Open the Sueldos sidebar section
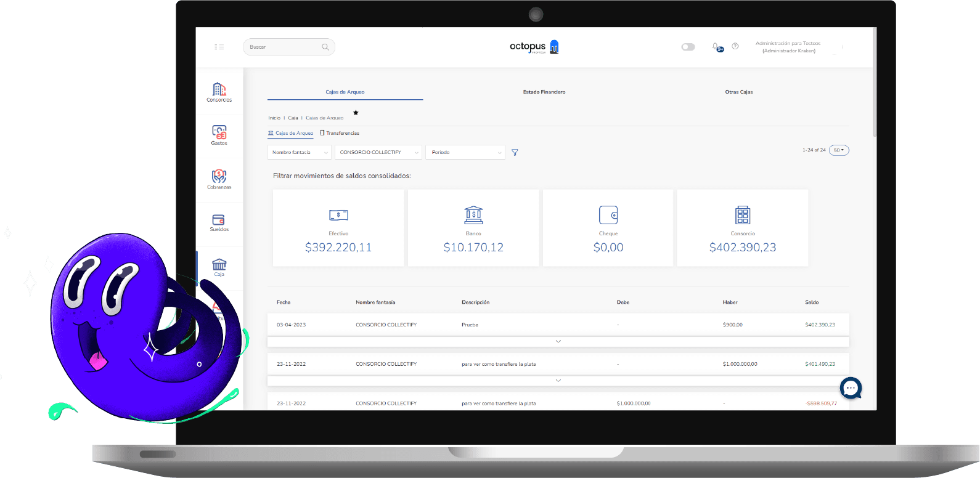980x478 pixels. [219, 223]
